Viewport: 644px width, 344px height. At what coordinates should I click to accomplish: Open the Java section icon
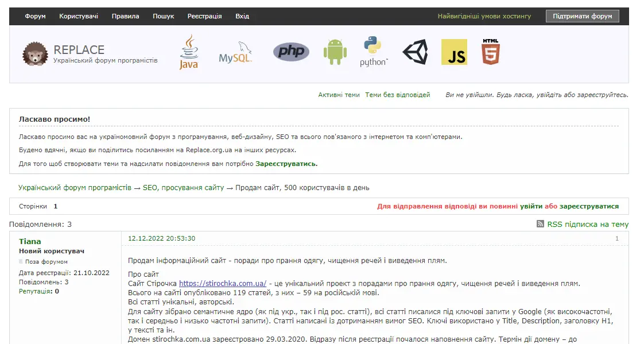point(189,52)
